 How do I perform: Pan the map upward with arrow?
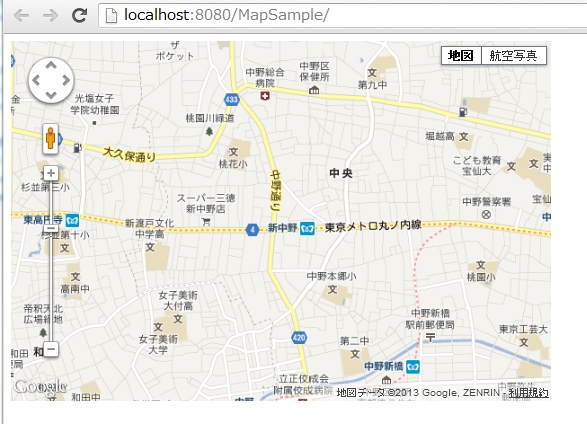pos(51,66)
